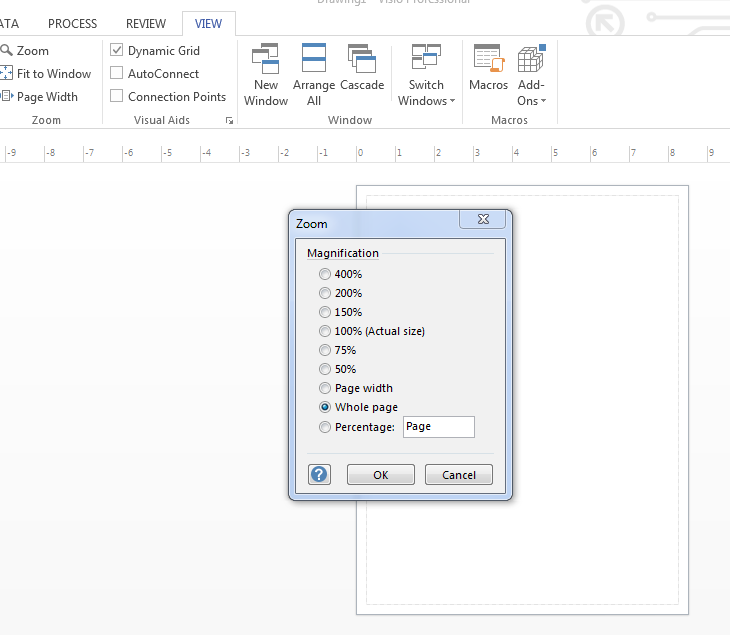Viewport: 730px width, 635px height.
Task: Enable Connection Points checkbox
Action: [x=117, y=96]
